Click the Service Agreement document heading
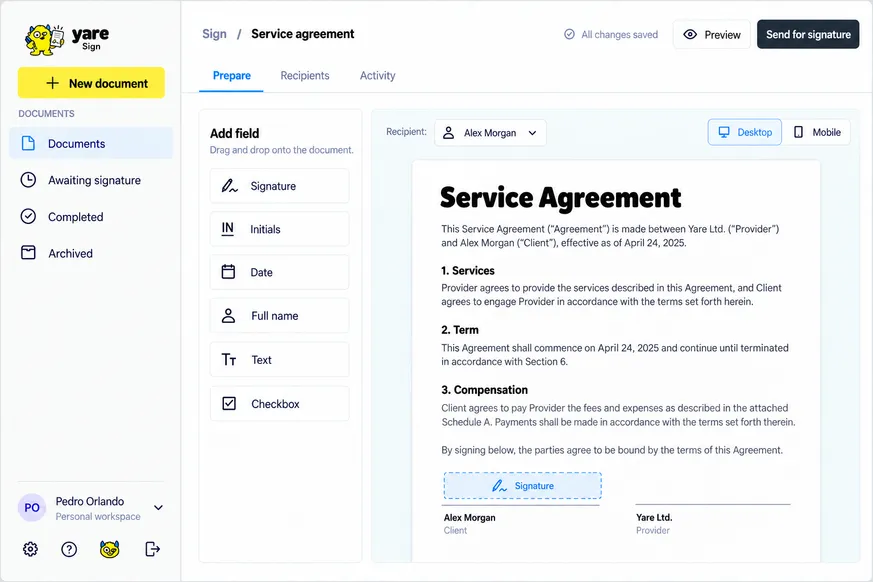Viewport: 873px width, 582px height. [x=561, y=198]
